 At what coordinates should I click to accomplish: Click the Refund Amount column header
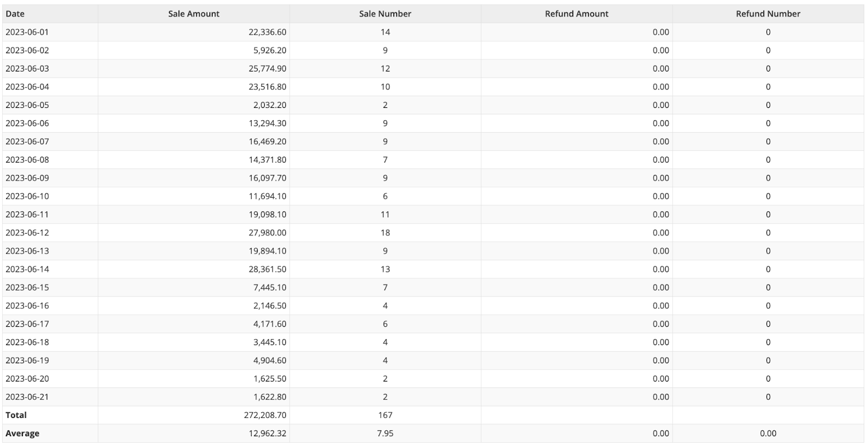pyautogui.click(x=576, y=14)
